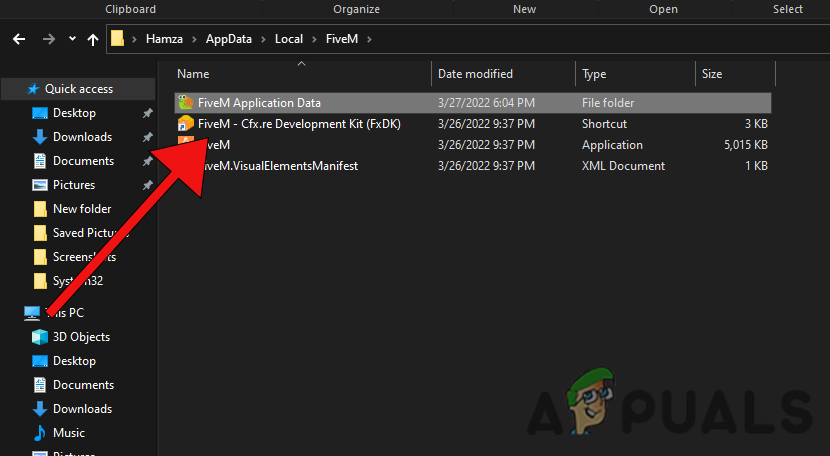Sort files by Date modified column
Screen dimensions: 830x456
point(475,74)
